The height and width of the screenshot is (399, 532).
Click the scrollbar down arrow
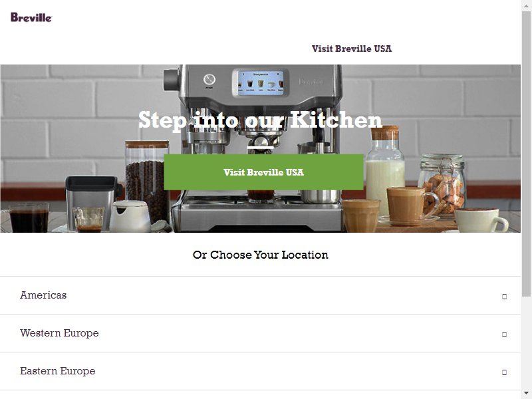(526, 394)
